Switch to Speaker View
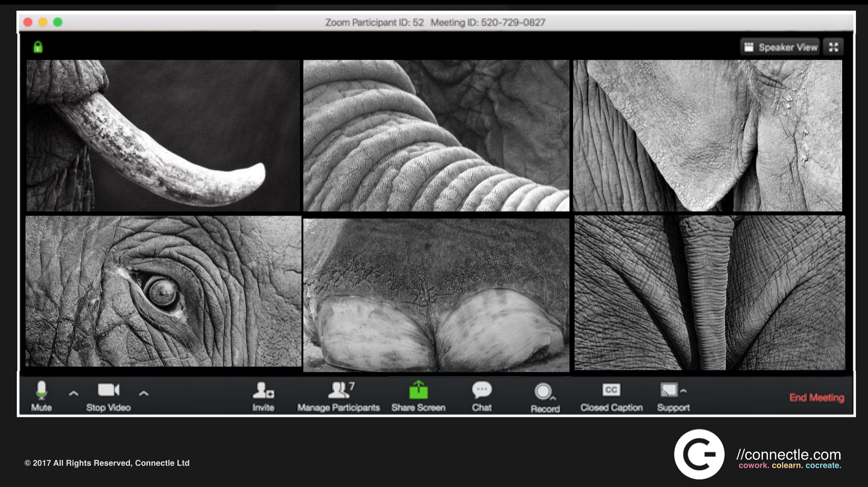Image resolution: width=868 pixels, height=487 pixels. [780, 47]
